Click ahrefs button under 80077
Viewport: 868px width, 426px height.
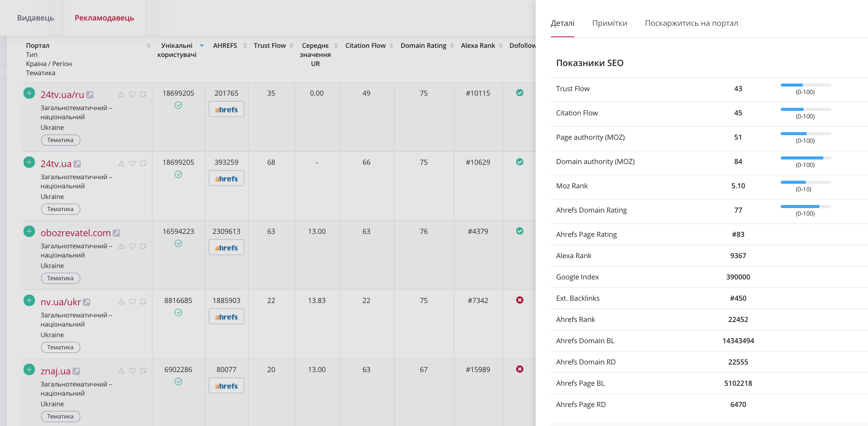tap(226, 386)
